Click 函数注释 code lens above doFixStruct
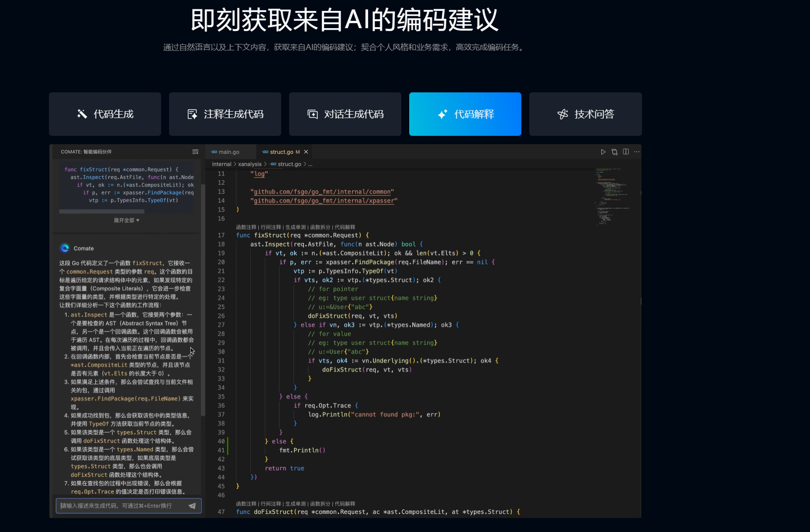 pyautogui.click(x=246, y=504)
